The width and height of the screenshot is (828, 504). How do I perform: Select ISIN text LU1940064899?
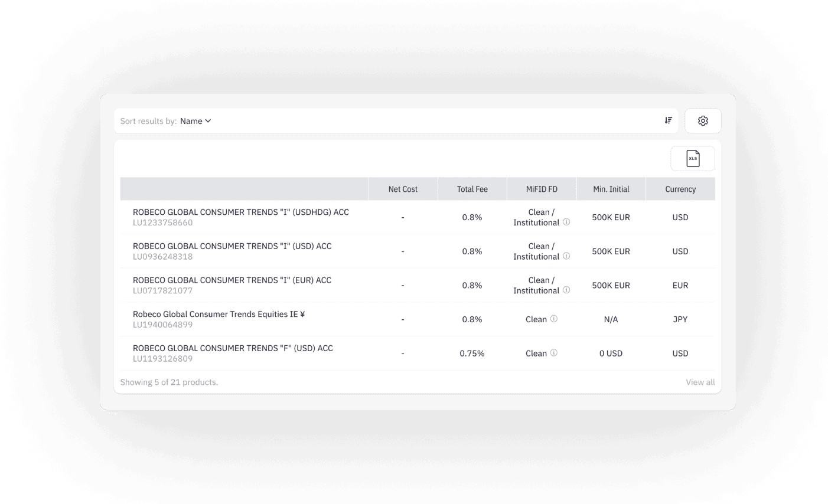click(162, 325)
